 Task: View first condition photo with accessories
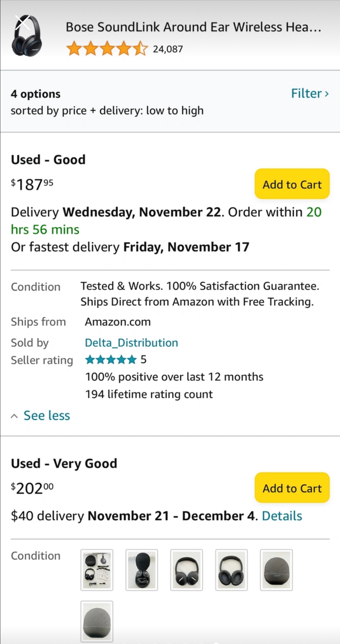tap(97, 570)
